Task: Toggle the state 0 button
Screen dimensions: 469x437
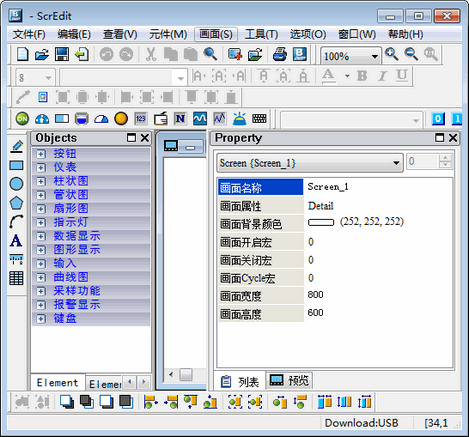Action: tap(438, 119)
